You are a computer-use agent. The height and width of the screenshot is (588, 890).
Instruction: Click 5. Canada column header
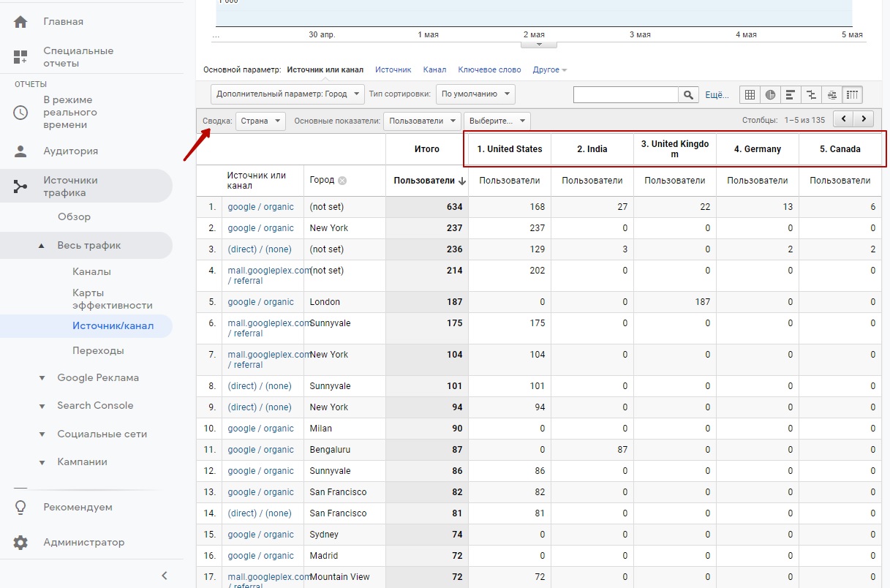point(840,149)
